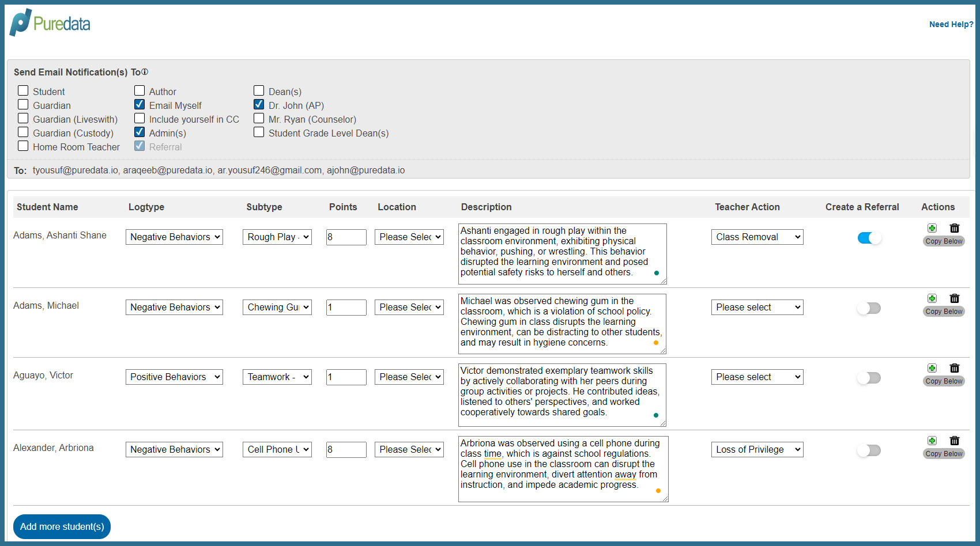
Task: Check Student Grade Level Dean(s) checkbox
Action: point(259,132)
